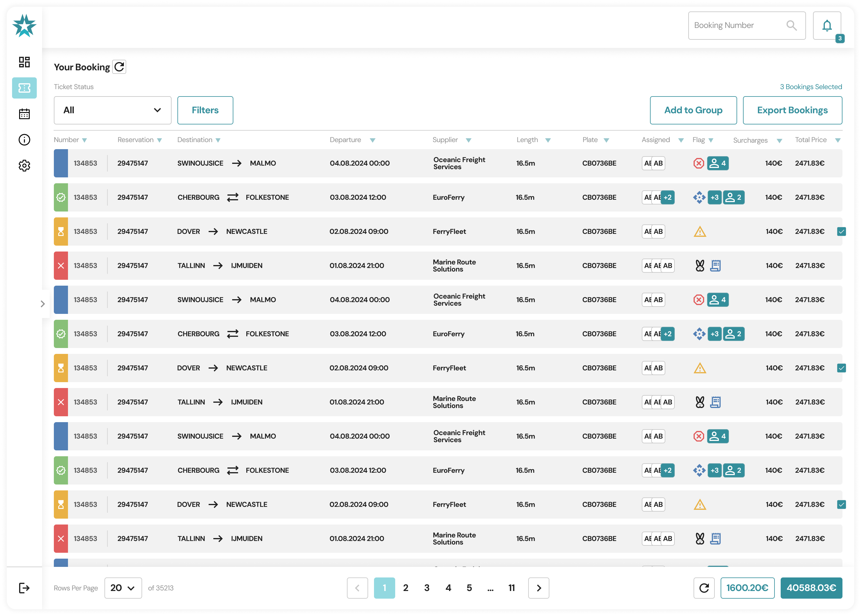The image size is (861, 616).
Task: Click logout icon at sidebar bottom
Action: (24, 588)
